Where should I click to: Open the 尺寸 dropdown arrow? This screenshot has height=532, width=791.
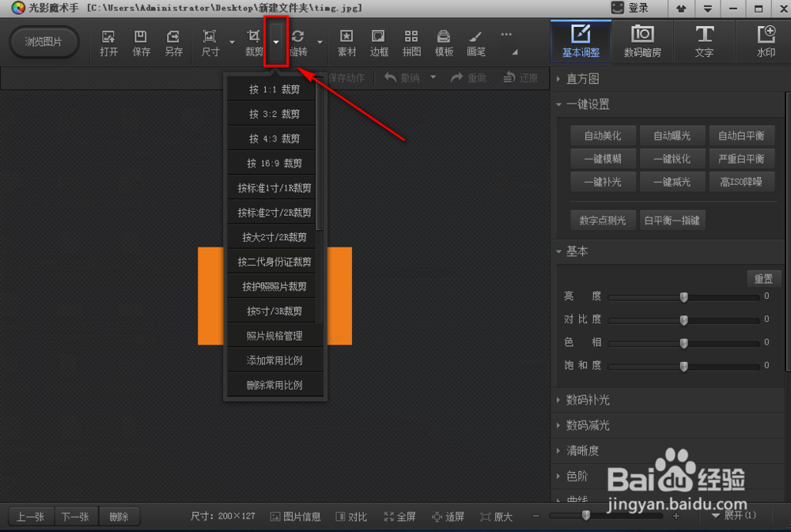(232, 43)
